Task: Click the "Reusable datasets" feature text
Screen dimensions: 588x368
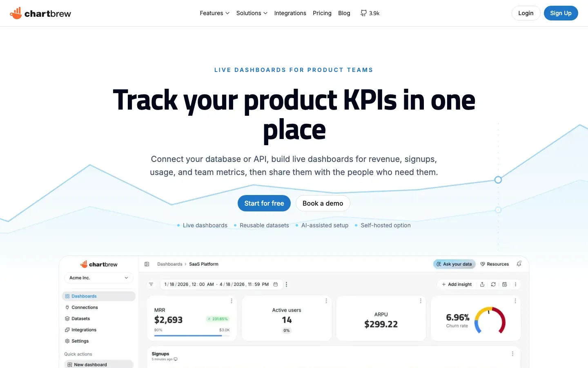Action: (264, 225)
